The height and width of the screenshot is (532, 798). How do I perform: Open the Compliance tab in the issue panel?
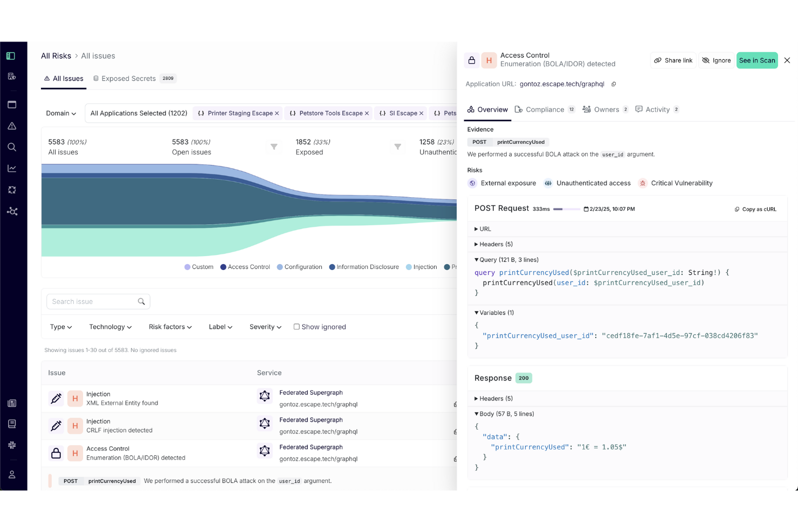(546, 109)
